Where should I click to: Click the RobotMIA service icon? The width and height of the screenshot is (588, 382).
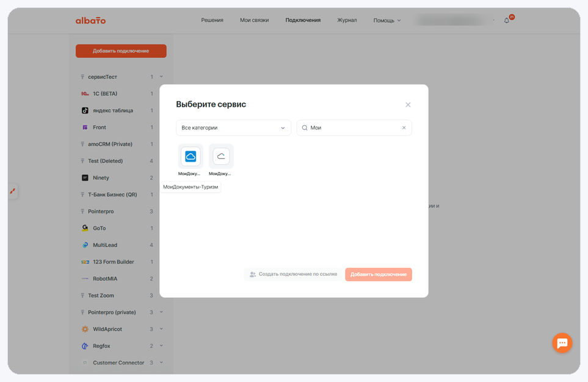pos(85,278)
